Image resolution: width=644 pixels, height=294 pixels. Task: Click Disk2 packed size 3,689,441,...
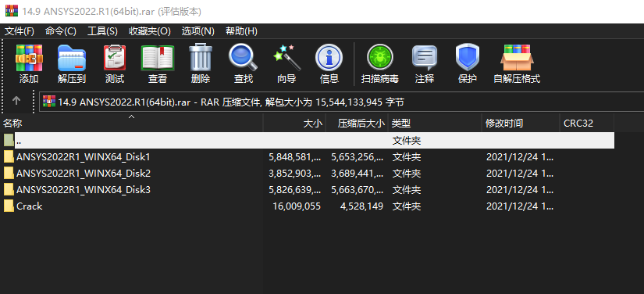[358, 173]
